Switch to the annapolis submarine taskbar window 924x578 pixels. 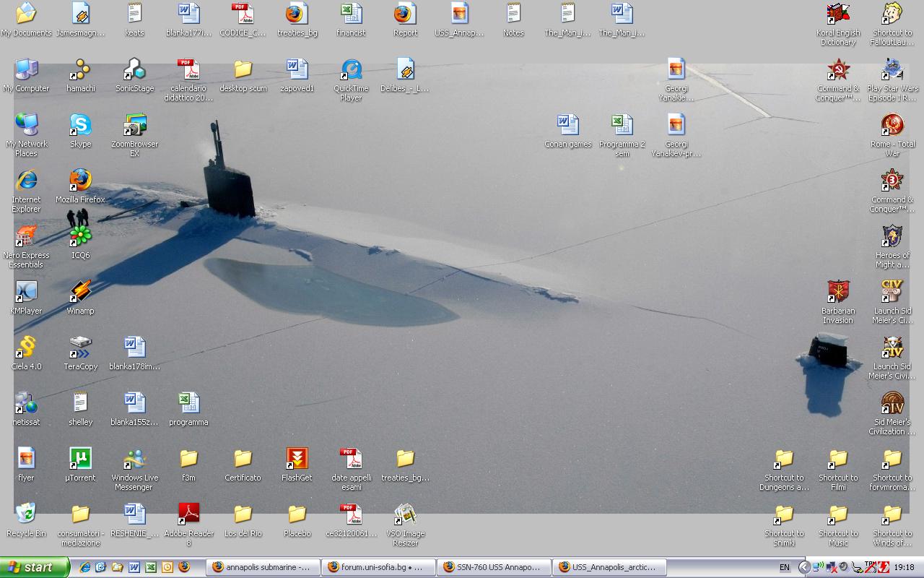tap(263, 567)
